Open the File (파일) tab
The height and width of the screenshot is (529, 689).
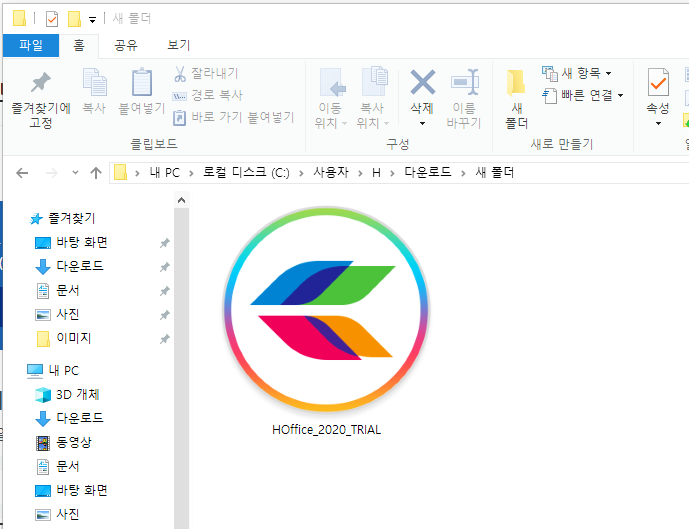(31, 45)
